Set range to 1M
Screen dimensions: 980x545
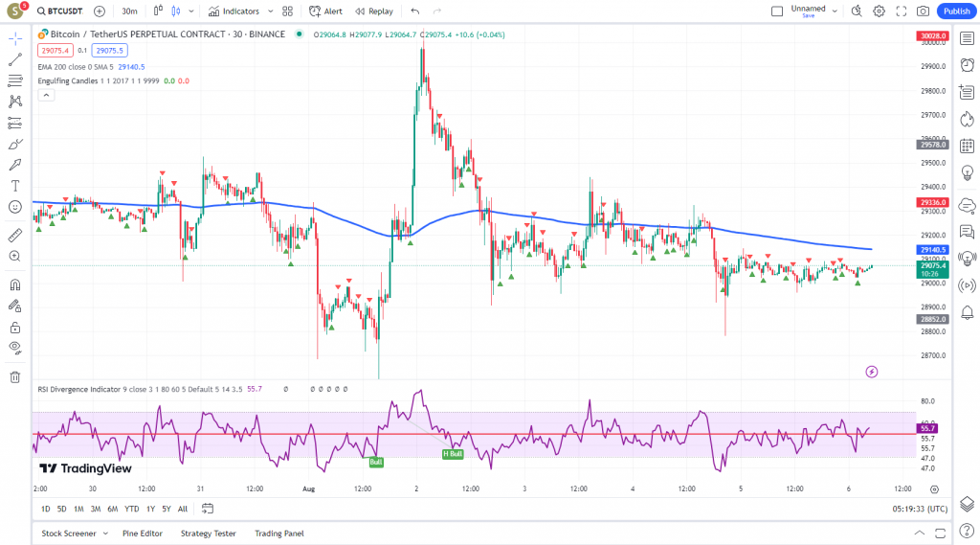pyautogui.click(x=78, y=509)
